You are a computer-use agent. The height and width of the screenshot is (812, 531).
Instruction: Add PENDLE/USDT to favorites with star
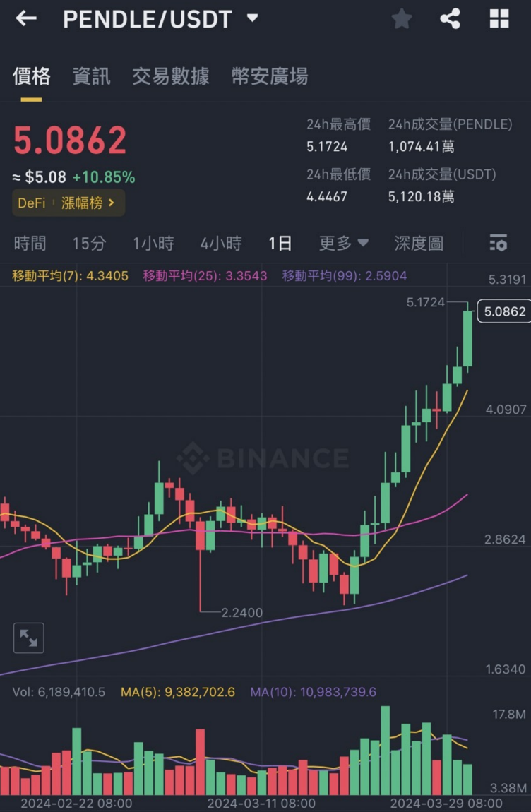(402, 19)
